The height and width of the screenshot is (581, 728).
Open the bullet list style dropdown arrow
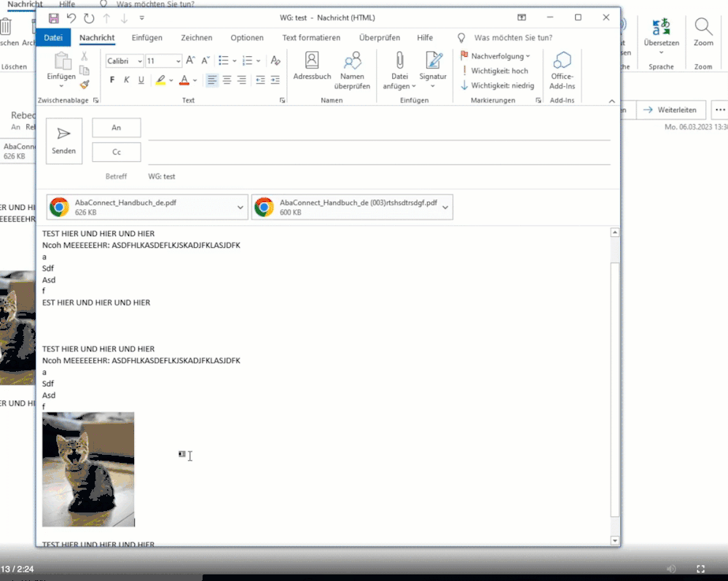click(x=234, y=61)
